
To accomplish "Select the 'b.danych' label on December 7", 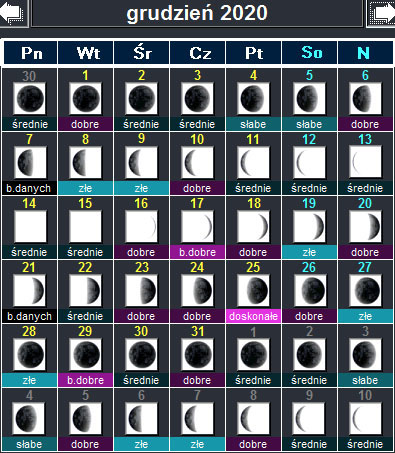I will (x=29, y=188).
